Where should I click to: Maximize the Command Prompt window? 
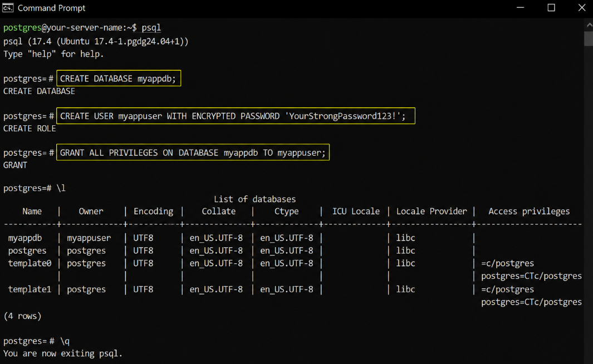pyautogui.click(x=551, y=8)
